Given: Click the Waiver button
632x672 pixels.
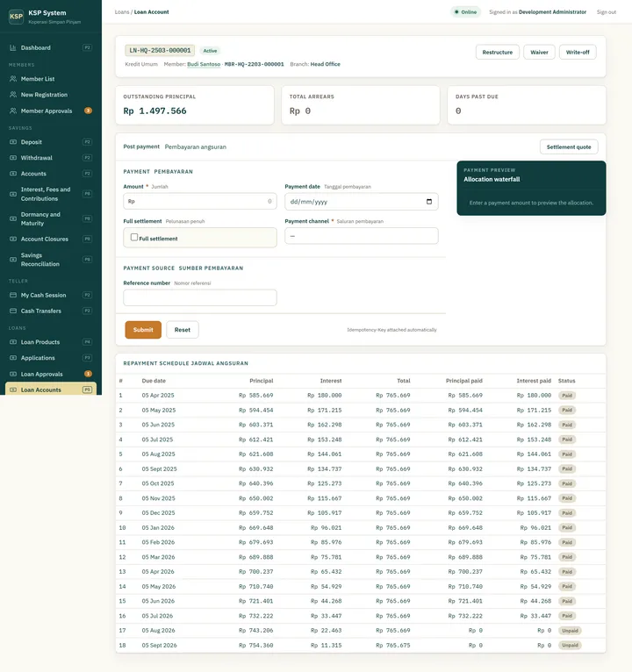Looking at the screenshot, I should pyautogui.click(x=539, y=53).
